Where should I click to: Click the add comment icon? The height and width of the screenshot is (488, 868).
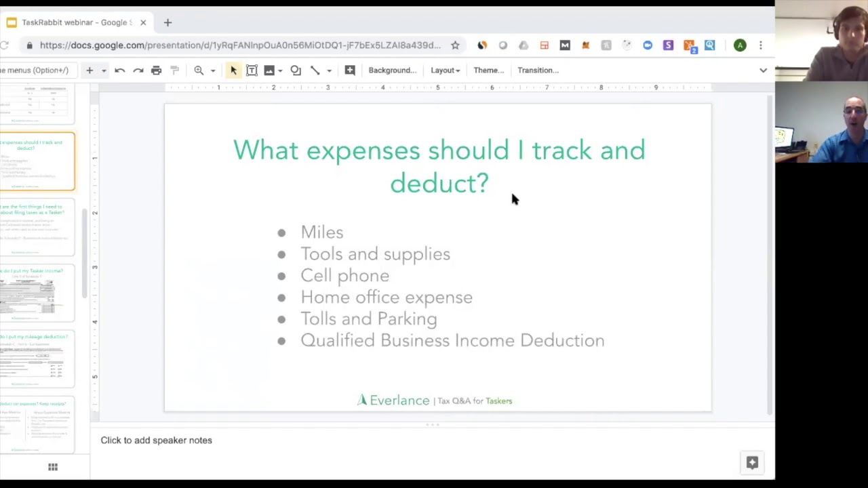pos(350,70)
